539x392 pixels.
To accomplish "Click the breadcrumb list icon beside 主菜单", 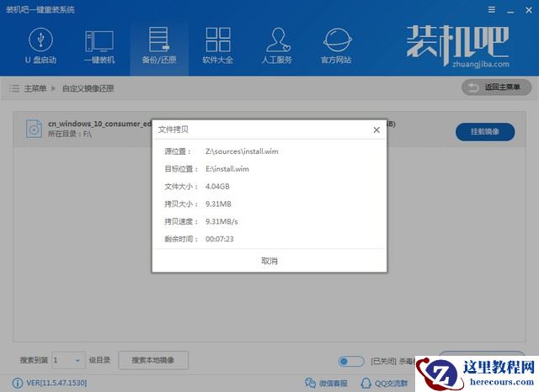I will (14, 88).
